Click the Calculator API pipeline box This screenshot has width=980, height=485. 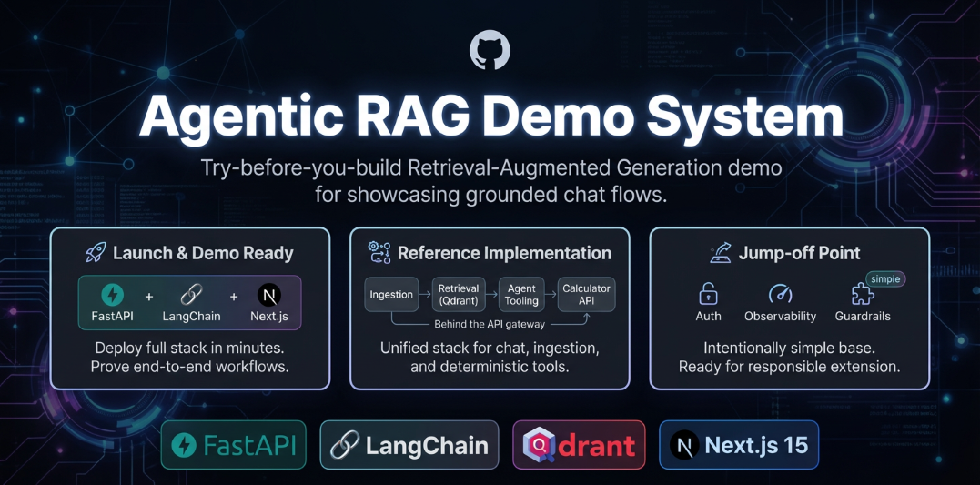586,295
